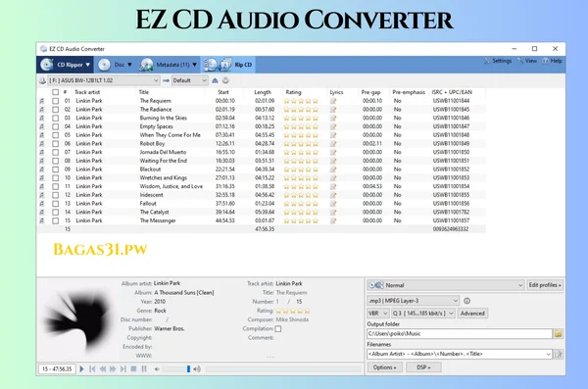Check the box for track 15 The Messenger

56,220
